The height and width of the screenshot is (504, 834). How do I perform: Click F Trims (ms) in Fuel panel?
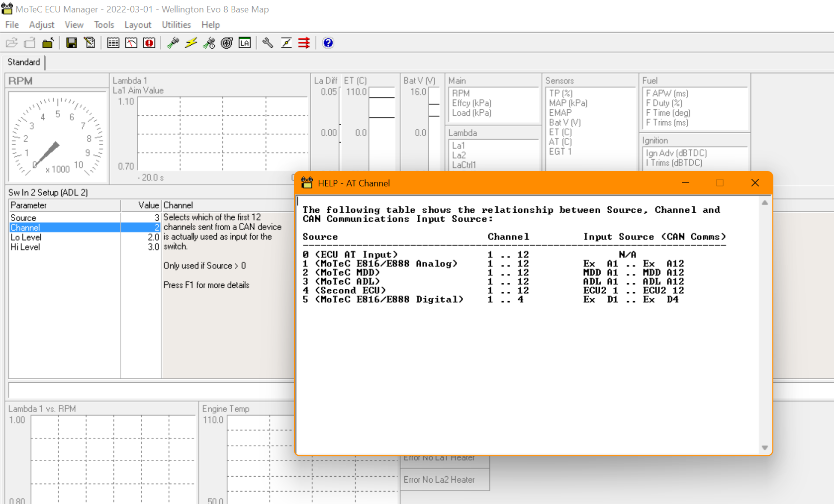tap(667, 122)
